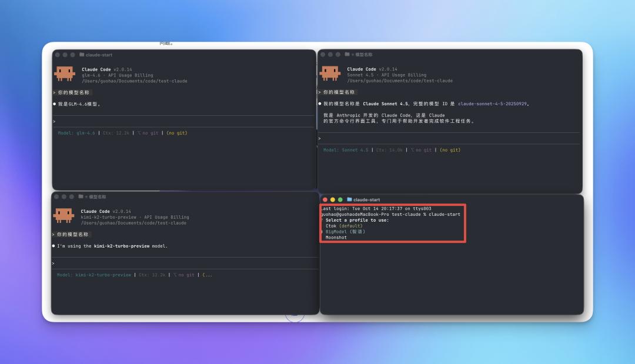The width and height of the screenshot is (635, 364).
Task: Click blue folder icon in profile-selection terminal title
Action: click(349, 199)
